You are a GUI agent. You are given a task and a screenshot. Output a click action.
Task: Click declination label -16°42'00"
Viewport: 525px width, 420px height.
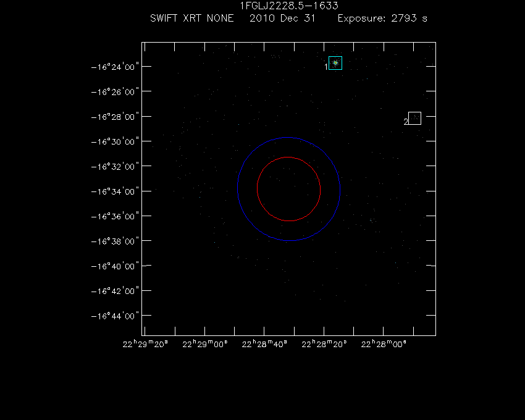click(115, 291)
